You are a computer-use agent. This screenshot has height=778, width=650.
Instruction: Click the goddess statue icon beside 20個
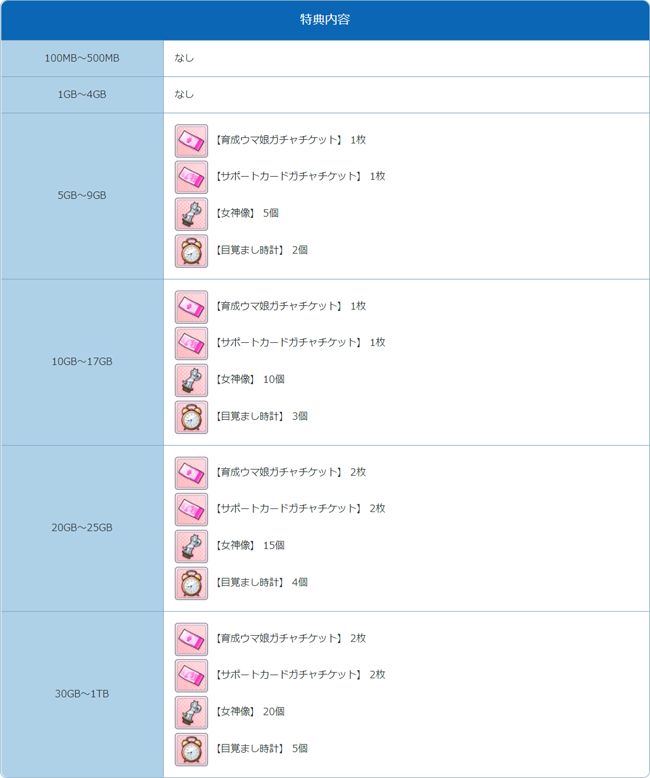coord(191,712)
